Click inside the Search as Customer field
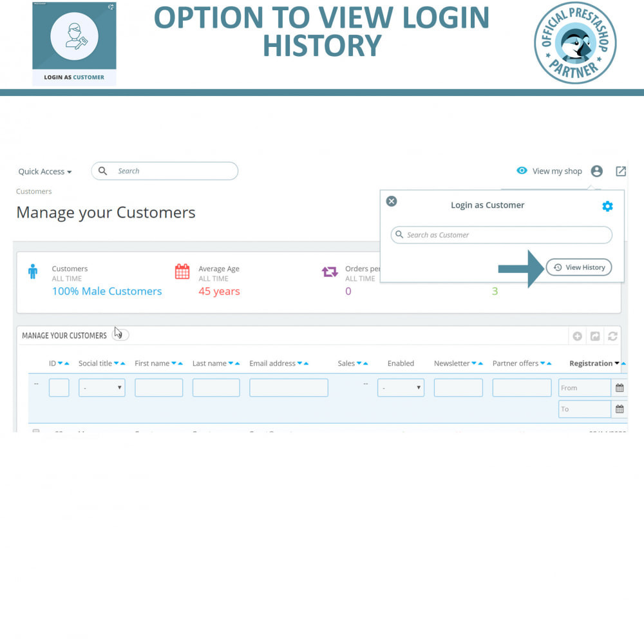644x644 pixels. (500, 235)
